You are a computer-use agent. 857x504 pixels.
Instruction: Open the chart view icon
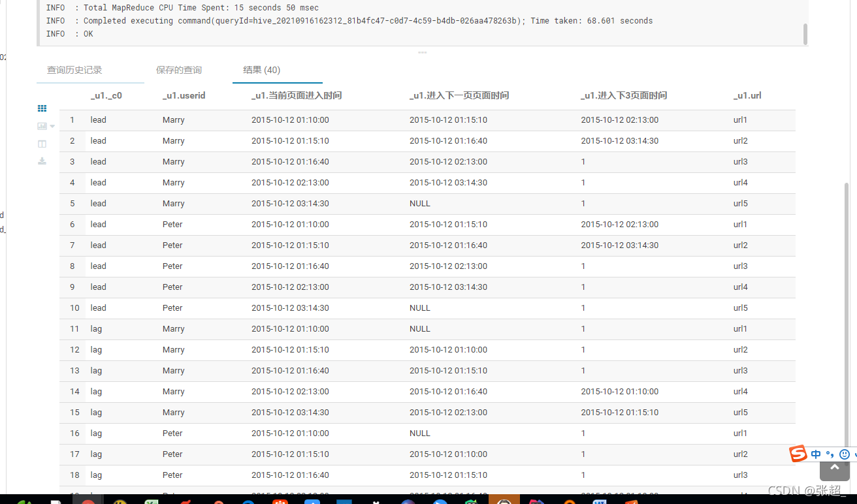coord(42,126)
